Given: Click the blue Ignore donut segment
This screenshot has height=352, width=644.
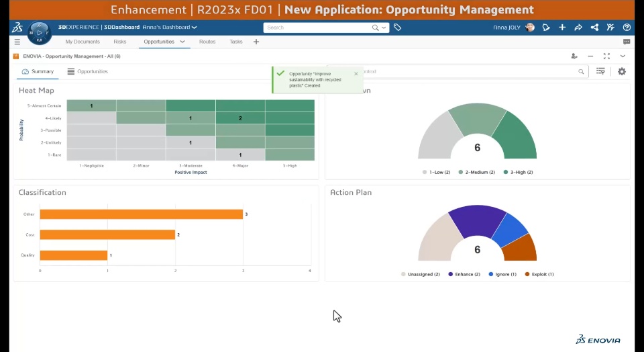Looking at the screenshot, I should 511,229.
